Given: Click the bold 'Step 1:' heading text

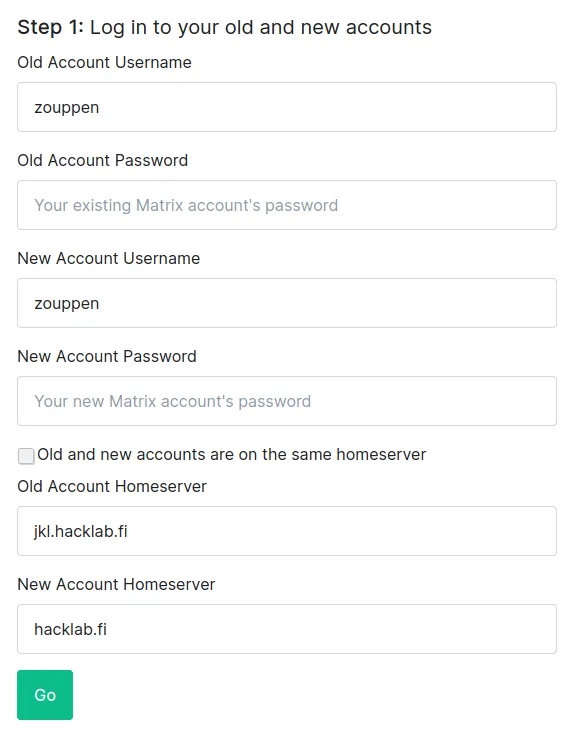Looking at the screenshot, I should pyautogui.click(x=51, y=27).
